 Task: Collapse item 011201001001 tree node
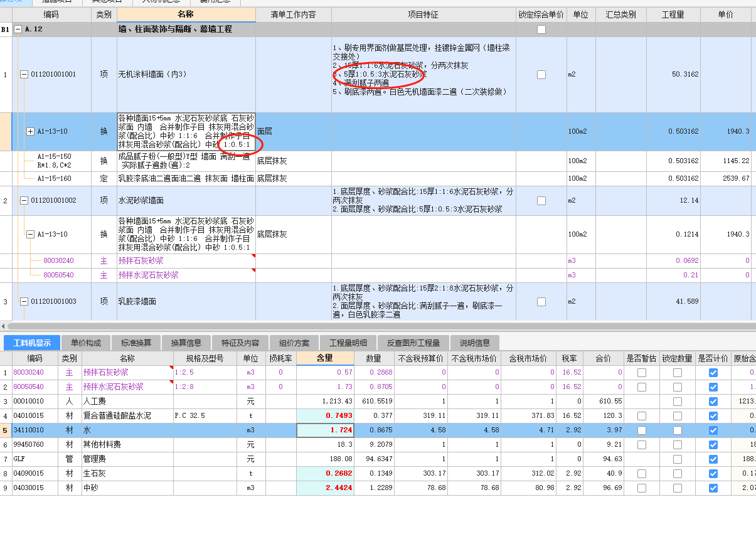(x=24, y=74)
